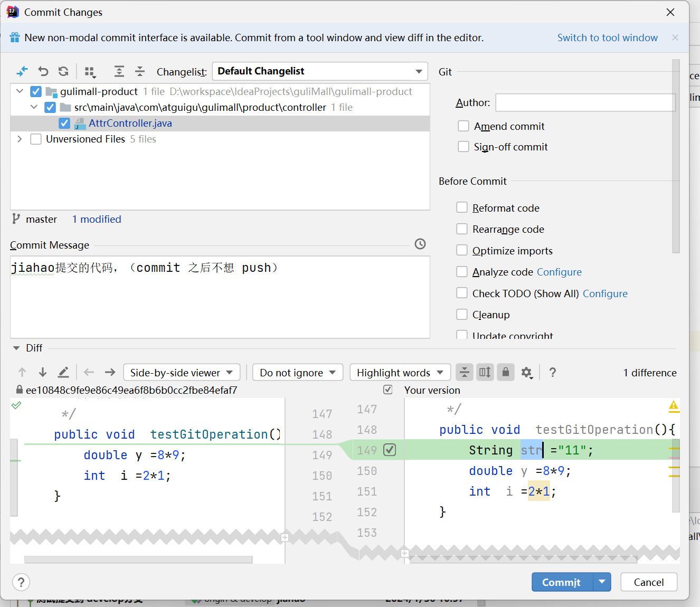Change the Side-by-side viewer mode
The image size is (700, 607).
(x=182, y=372)
